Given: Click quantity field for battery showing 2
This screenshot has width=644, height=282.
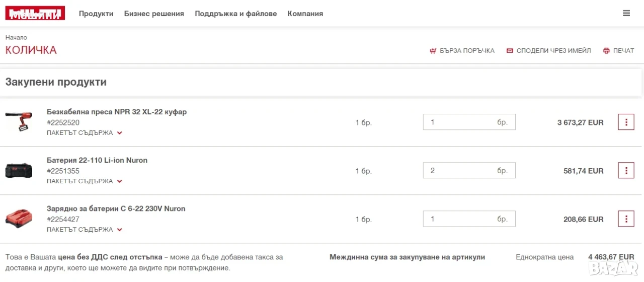Looking at the screenshot, I should click(469, 171).
